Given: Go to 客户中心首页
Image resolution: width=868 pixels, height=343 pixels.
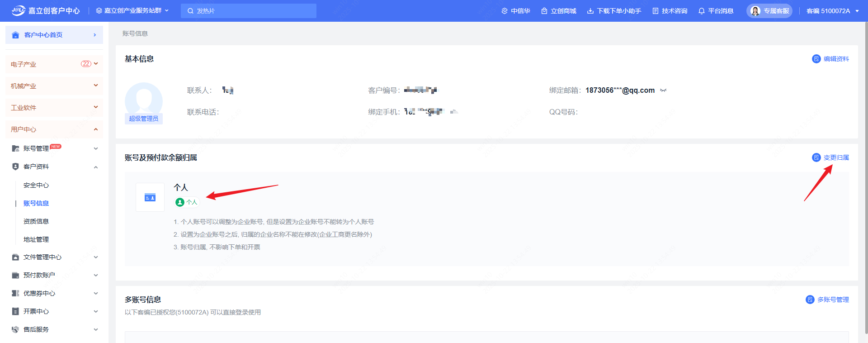Looking at the screenshot, I should click(x=54, y=35).
